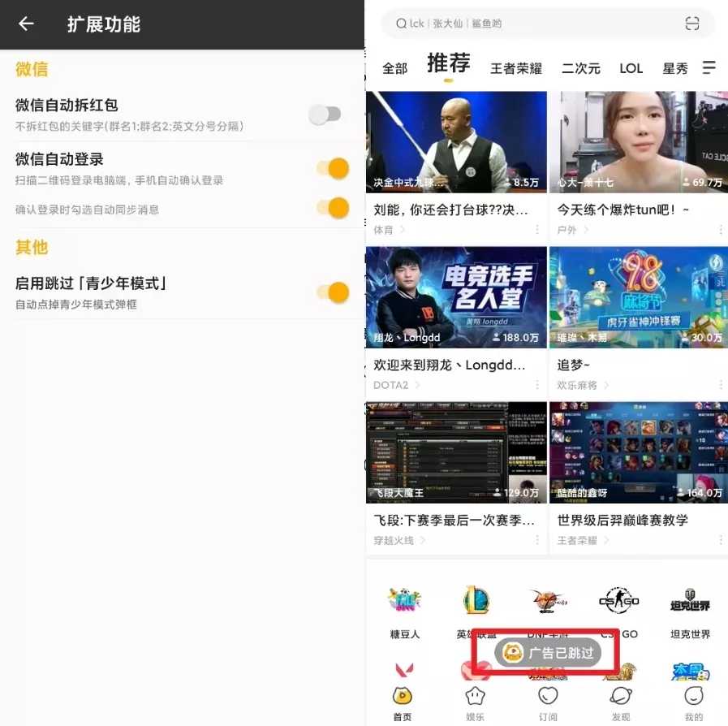Viewport: 728px width, 726px height.
Task: Open the 虎牙雀神冲锋赛 mahjong stream thumbnail
Action: pyautogui.click(x=639, y=296)
